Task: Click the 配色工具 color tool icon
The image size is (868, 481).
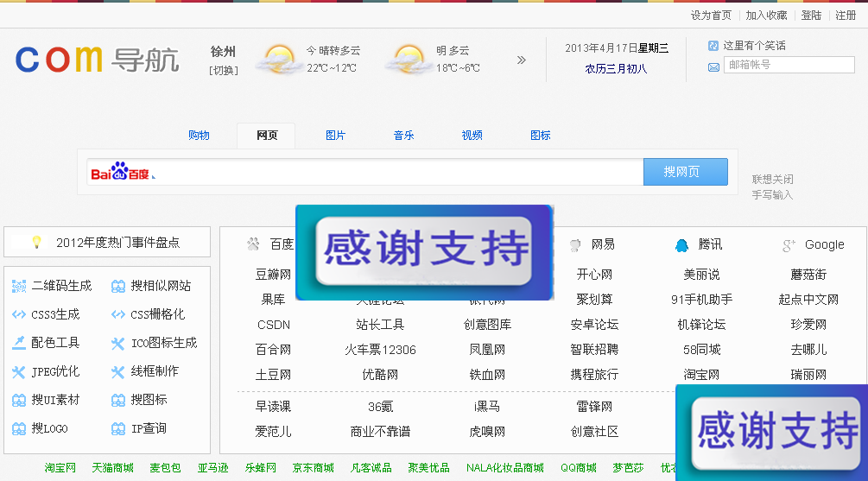Action: pos(19,343)
